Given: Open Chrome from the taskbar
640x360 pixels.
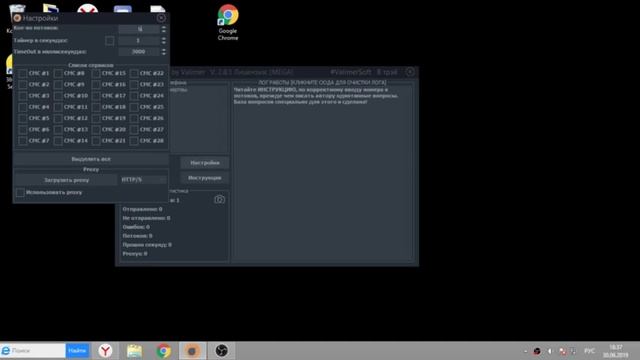Looking at the screenshot, I should click(x=164, y=351).
